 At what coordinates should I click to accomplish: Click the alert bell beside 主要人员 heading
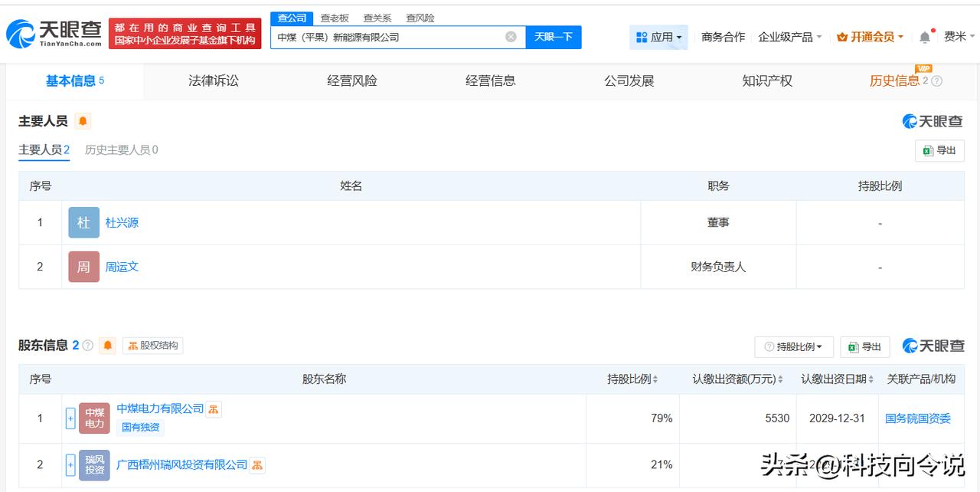pyautogui.click(x=83, y=121)
